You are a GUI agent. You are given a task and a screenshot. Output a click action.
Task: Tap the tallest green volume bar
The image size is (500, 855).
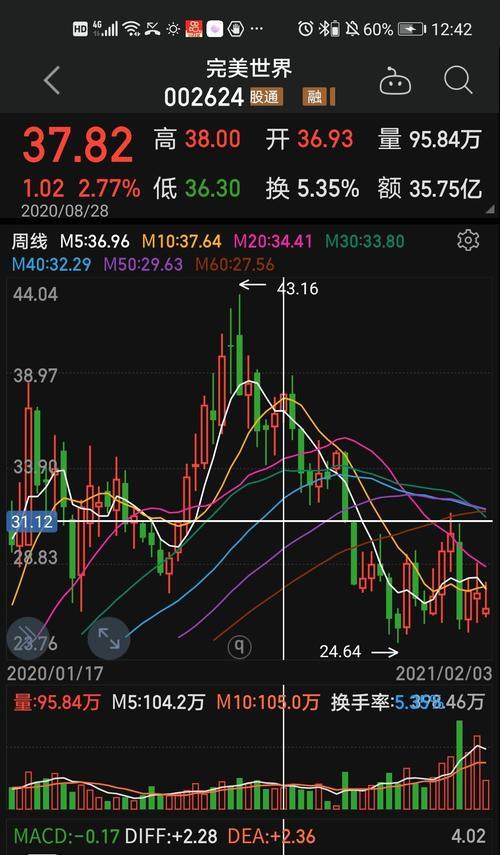click(x=460, y=765)
